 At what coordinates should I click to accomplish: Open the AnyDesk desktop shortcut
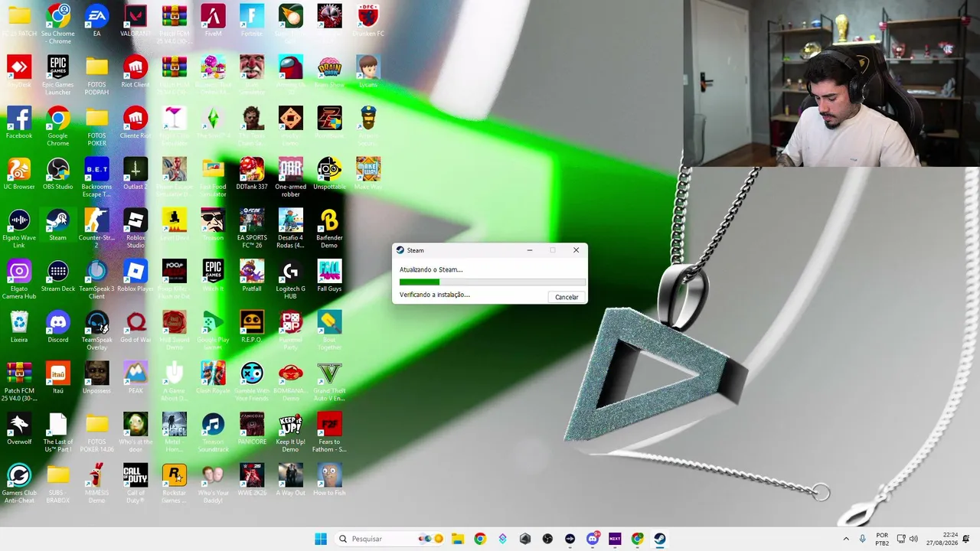coord(19,72)
